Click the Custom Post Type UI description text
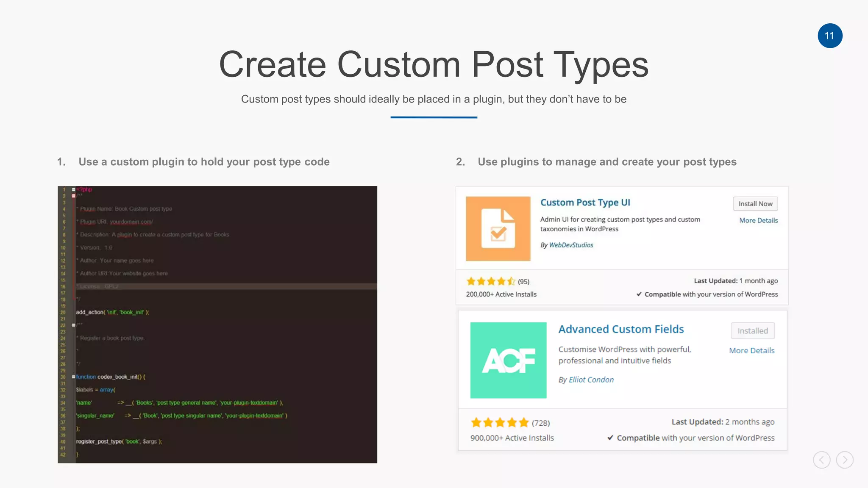 click(620, 224)
